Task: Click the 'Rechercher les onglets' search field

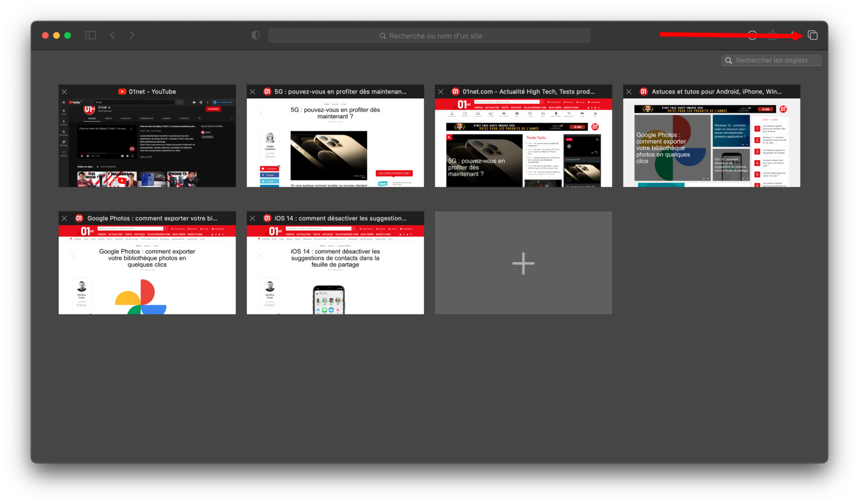Action: pos(771,60)
